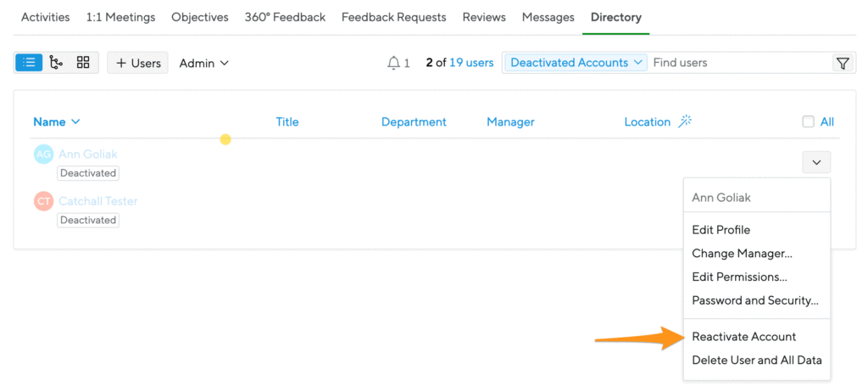868x392 pixels.
Task: Click the magic wand beside Location
Action: tap(685, 121)
